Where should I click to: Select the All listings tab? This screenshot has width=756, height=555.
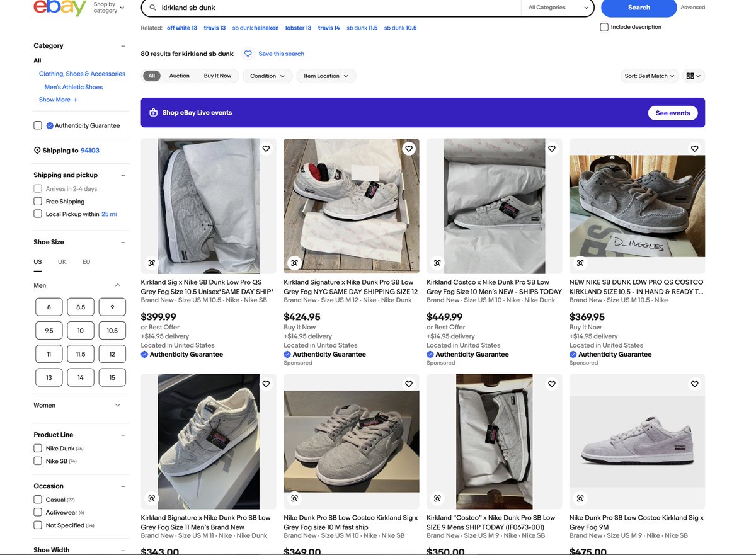pyautogui.click(x=151, y=76)
